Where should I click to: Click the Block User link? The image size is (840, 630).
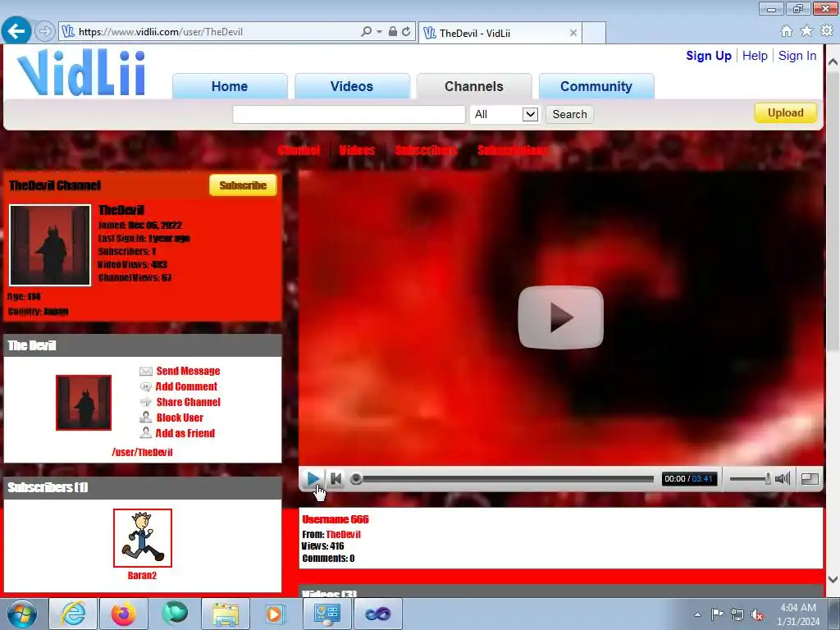coord(180,418)
